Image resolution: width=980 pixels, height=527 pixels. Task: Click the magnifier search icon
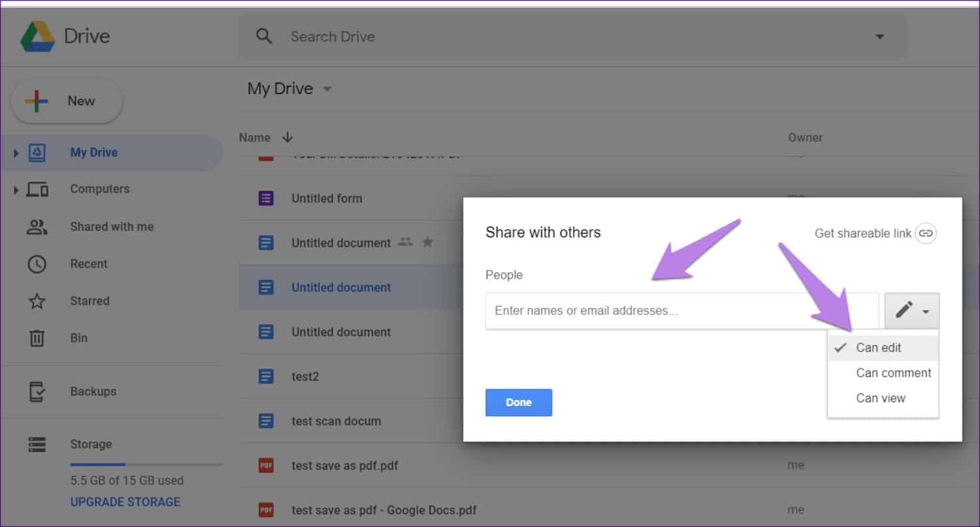(264, 37)
